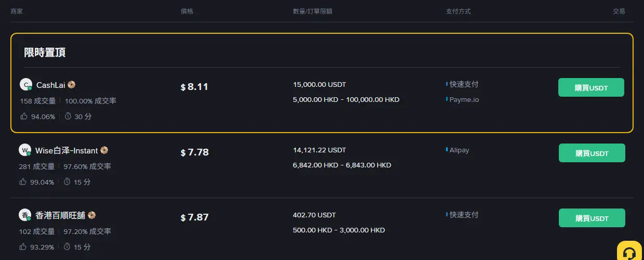Click the Alipay payment method
Viewport: 644px width, 260px height.
(459, 150)
